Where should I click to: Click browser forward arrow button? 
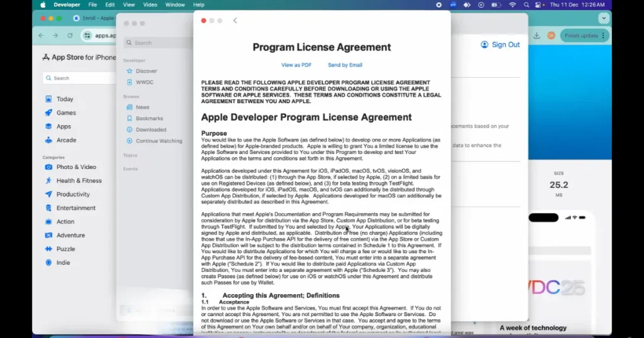[55, 36]
